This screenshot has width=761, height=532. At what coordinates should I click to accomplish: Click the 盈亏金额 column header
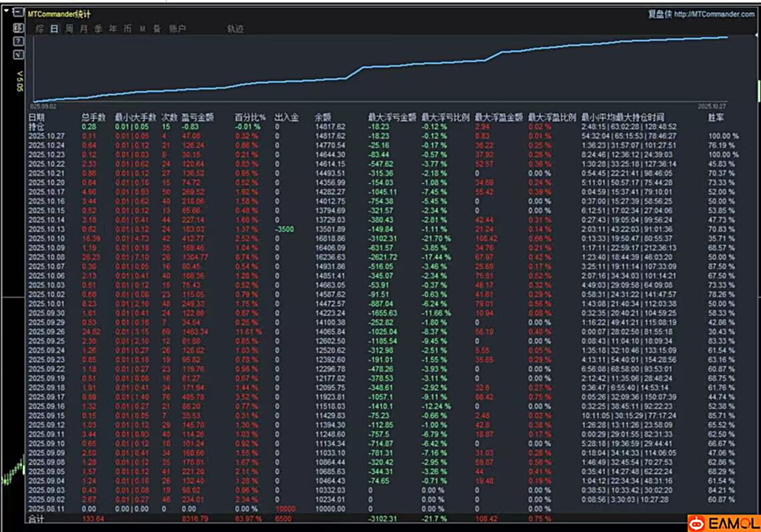pos(197,117)
